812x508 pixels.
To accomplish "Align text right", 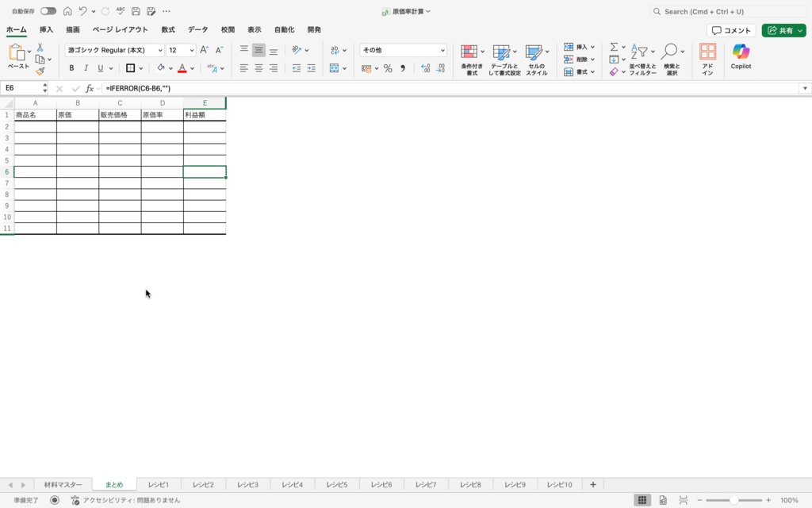I will [x=274, y=68].
